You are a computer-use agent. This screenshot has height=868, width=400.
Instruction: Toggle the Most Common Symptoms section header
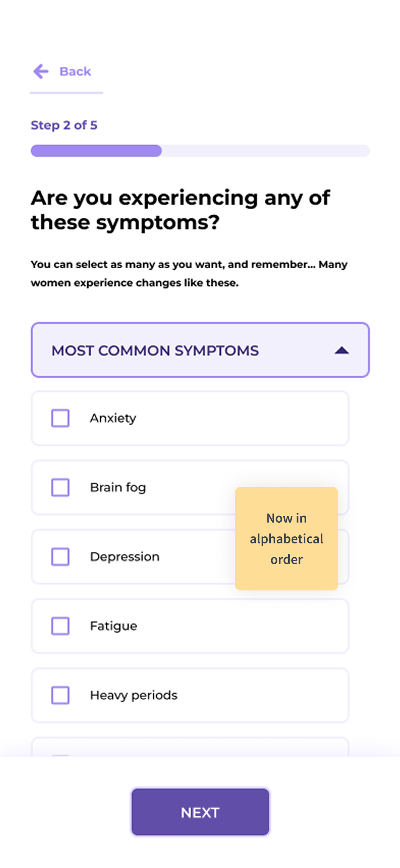[200, 350]
